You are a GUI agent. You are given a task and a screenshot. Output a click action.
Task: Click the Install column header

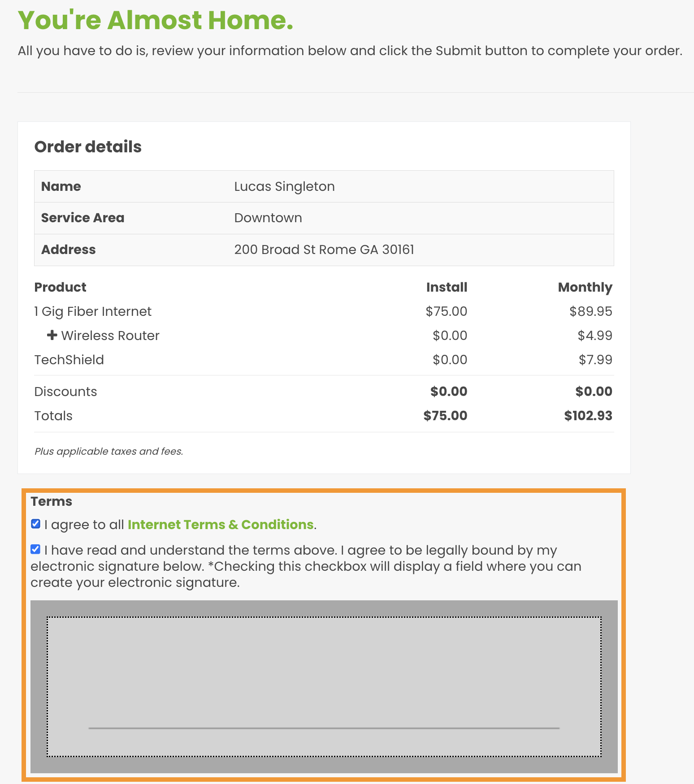pos(447,287)
